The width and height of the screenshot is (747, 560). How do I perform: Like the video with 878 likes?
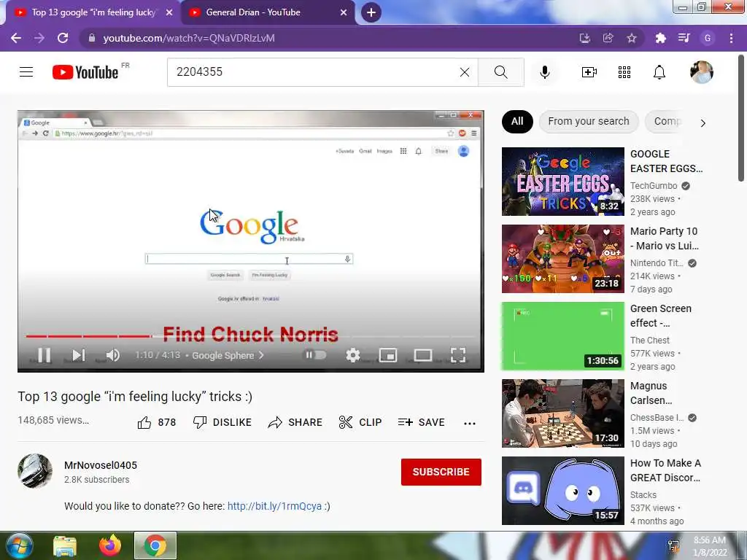156,422
